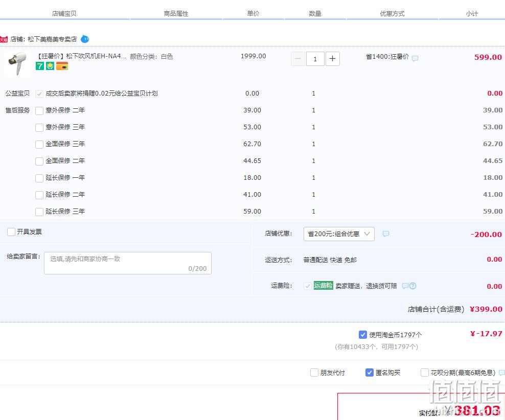The height and width of the screenshot is (420, 505).
Task: Click the minus button to decrease quantity
Action: pyautogui.click(x=298, y=59)
